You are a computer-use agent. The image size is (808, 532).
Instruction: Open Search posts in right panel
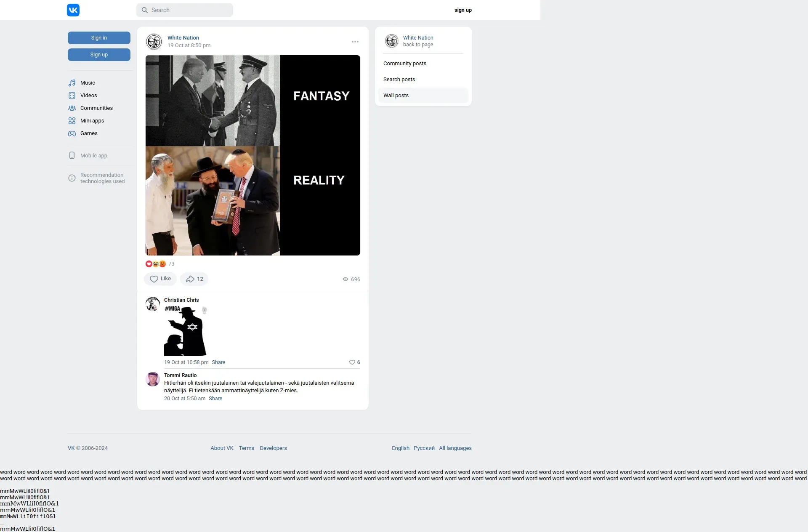[x=399, y=80]
